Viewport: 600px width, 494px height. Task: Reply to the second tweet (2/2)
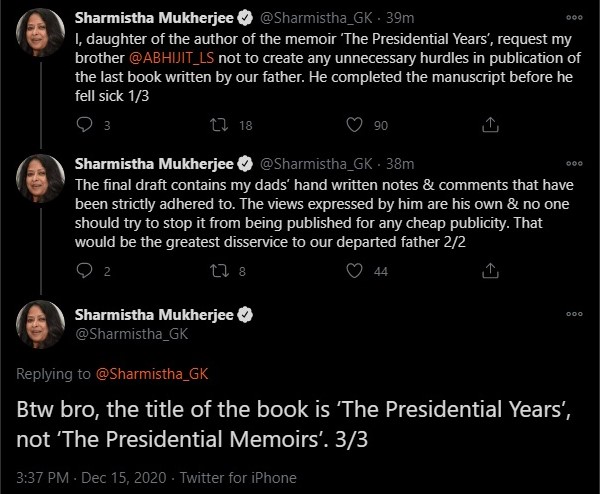[x=84, y=271]
